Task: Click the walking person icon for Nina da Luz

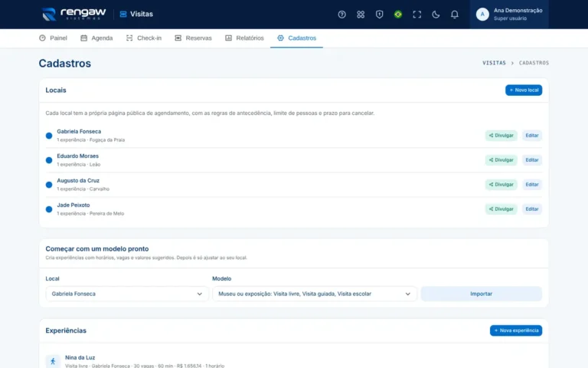Action: click(53, 361)
